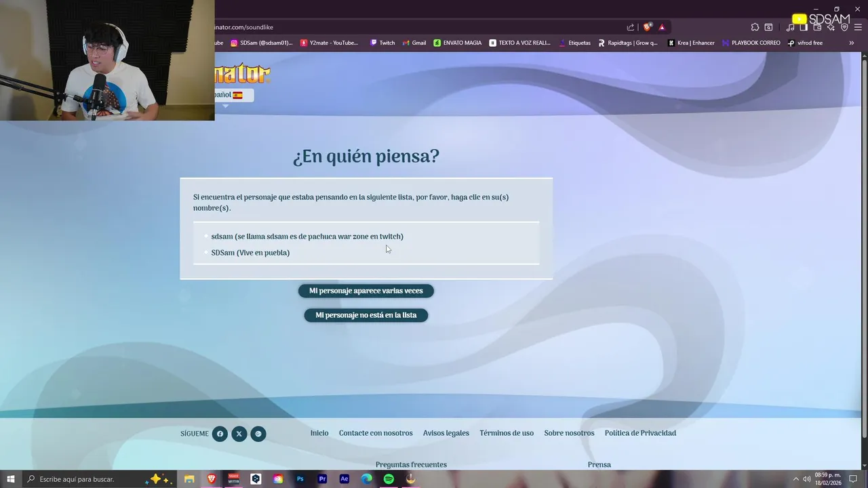The image size is (868, 488).
Task: Click the third social icon after X
Action: 258,434
